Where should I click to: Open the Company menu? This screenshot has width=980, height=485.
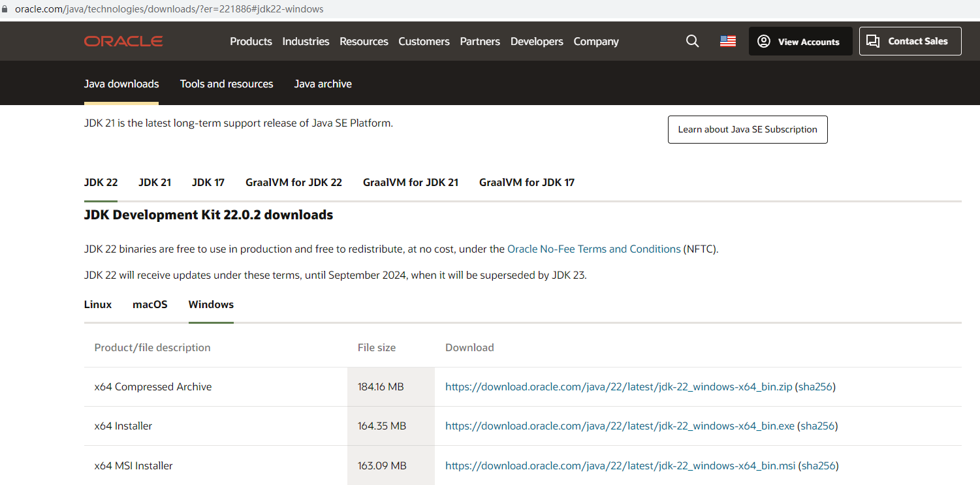point(595,41)
